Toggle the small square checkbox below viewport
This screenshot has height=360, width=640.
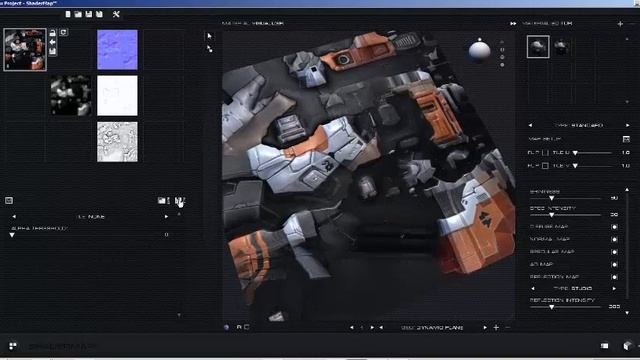click(x=247, y=327)
